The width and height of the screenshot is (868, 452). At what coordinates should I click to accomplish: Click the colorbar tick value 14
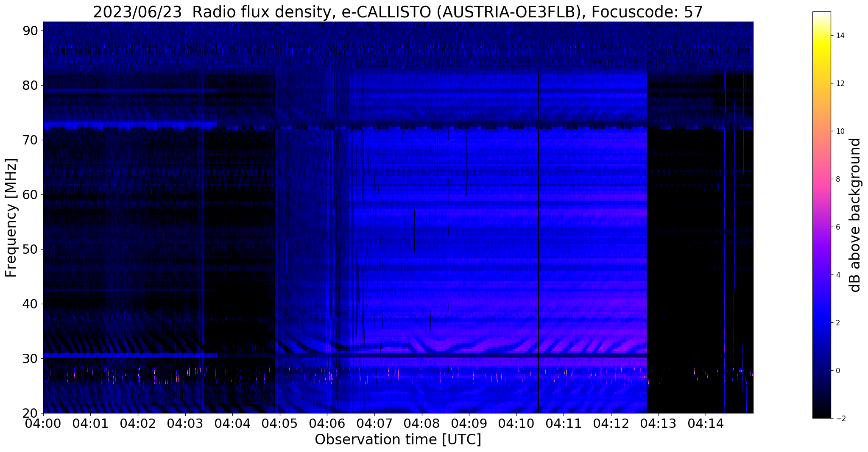(840, 36)
